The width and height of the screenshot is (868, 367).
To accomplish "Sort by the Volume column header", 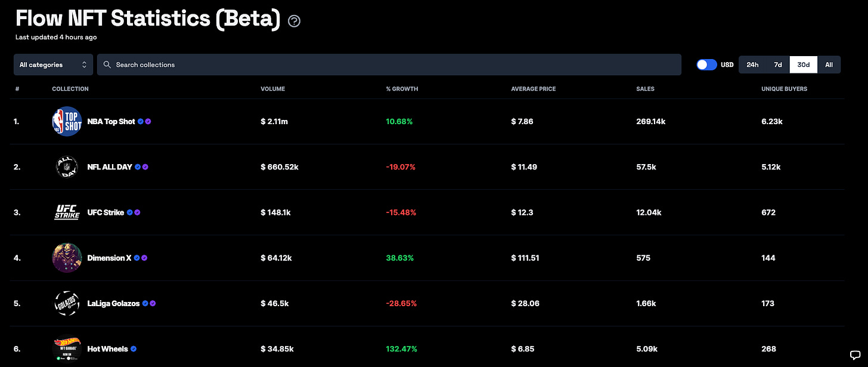I will click(x=273, y=89).
